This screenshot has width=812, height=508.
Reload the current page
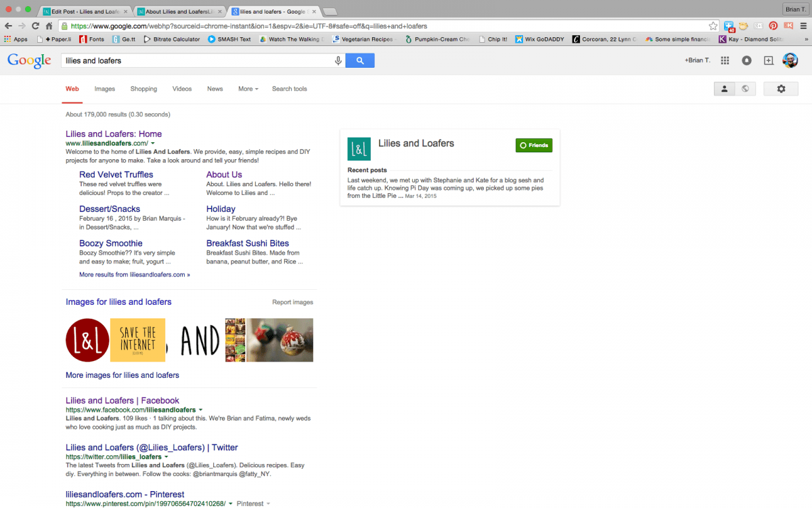coord(35,26)
